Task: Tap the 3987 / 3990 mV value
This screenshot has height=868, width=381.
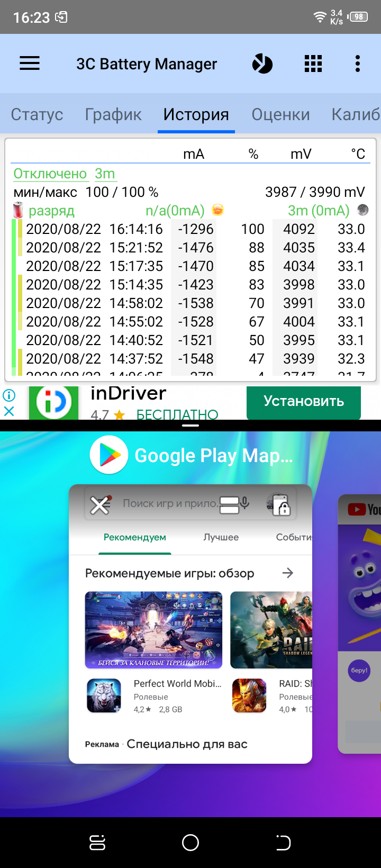Action: (x=315, y=192)
